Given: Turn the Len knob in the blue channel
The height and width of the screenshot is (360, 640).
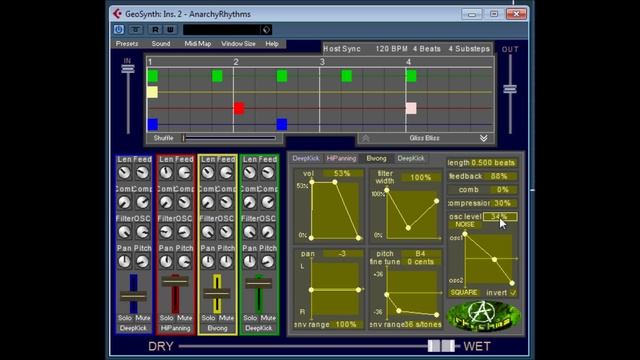Looking at the screenshot, I should point(124,173).
